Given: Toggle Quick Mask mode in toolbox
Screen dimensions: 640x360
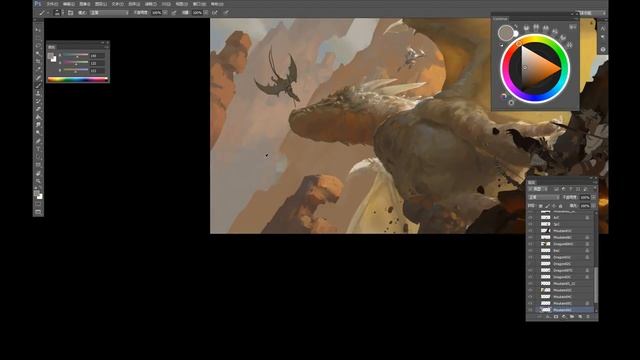Looking at the screenshot, I should [38, 204].
